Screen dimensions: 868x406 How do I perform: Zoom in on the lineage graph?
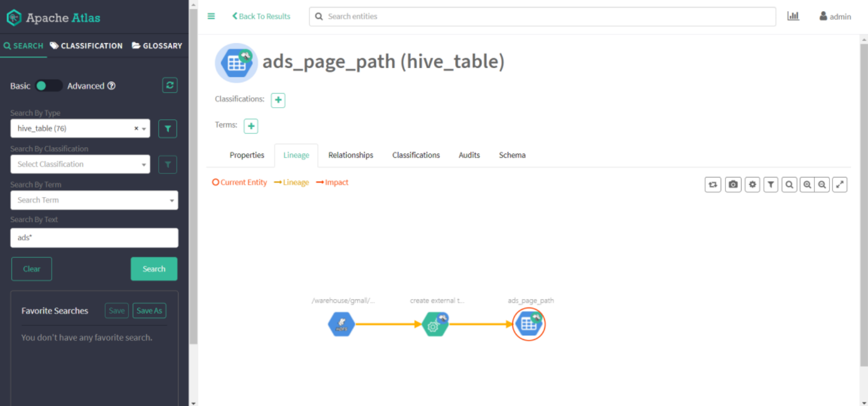pos(807,185)
